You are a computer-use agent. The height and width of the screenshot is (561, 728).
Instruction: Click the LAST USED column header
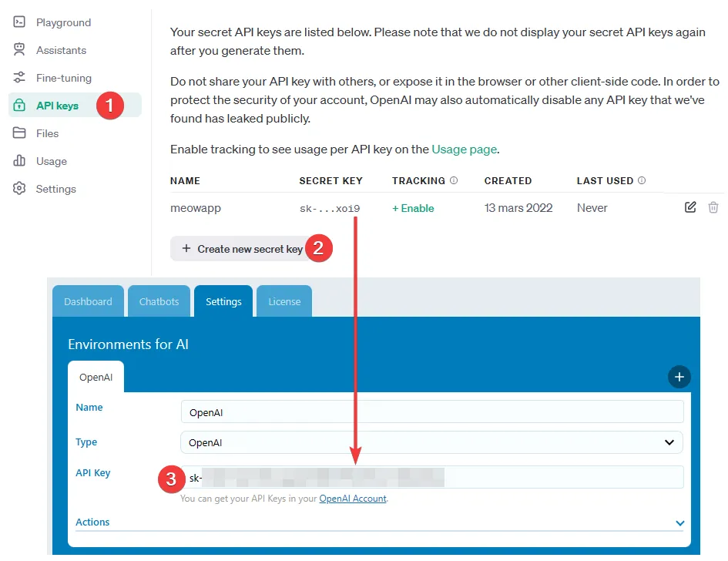[x=605, y=180]
